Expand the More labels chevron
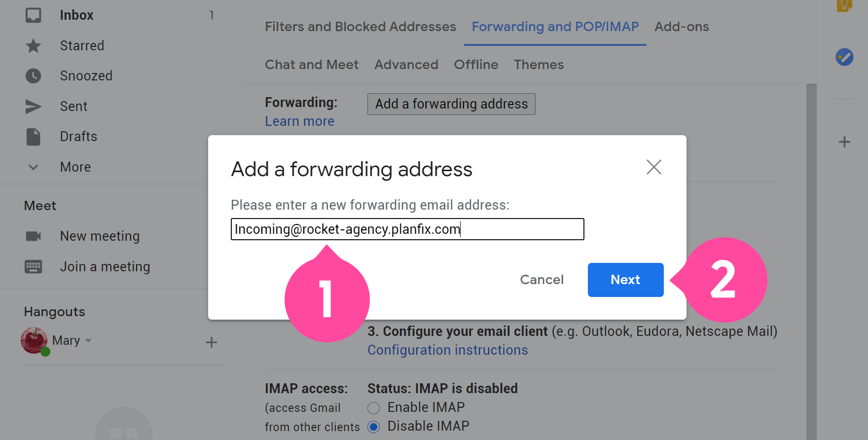Screen dimensions: 868x440 (x=34, y=167)
